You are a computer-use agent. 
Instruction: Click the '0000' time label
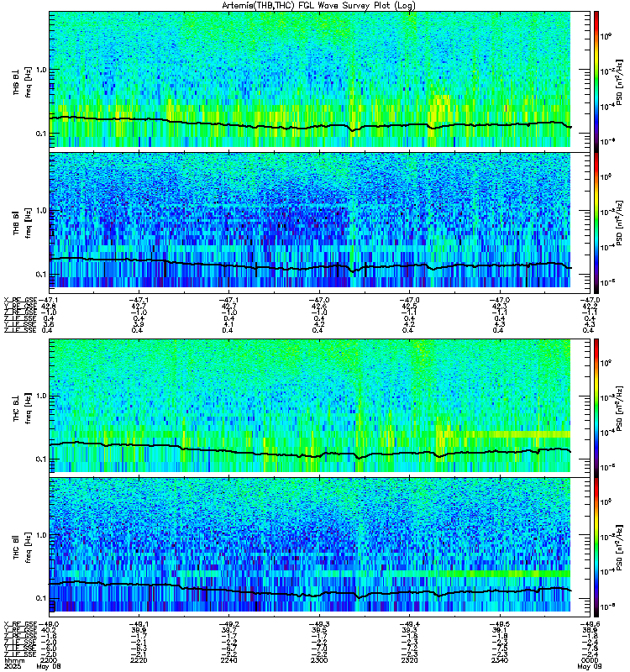[x=590, y=660]
